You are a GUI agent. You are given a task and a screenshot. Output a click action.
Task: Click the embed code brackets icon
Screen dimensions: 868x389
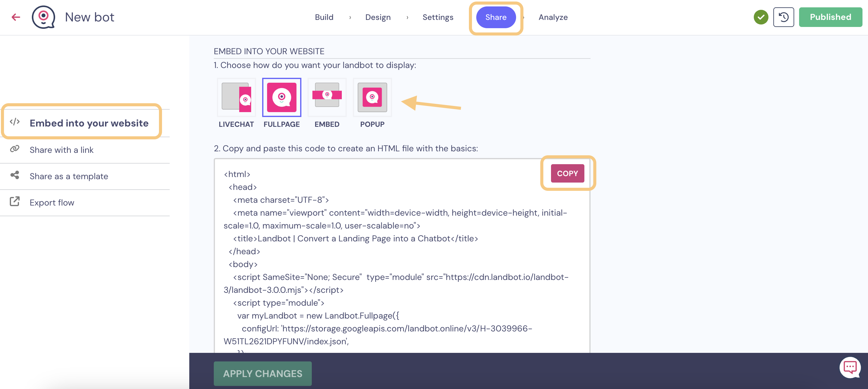pyautogui.click(x=15, y=122)
